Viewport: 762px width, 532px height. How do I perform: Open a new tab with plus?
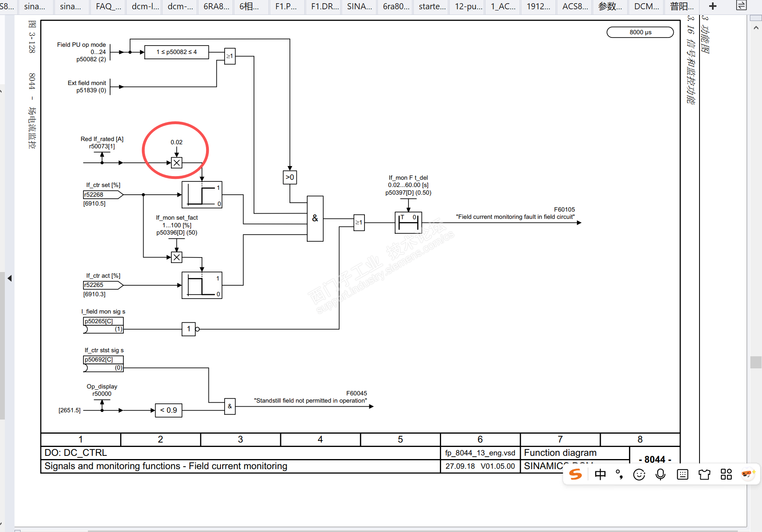pyautogui.click(x=713, y=6)
